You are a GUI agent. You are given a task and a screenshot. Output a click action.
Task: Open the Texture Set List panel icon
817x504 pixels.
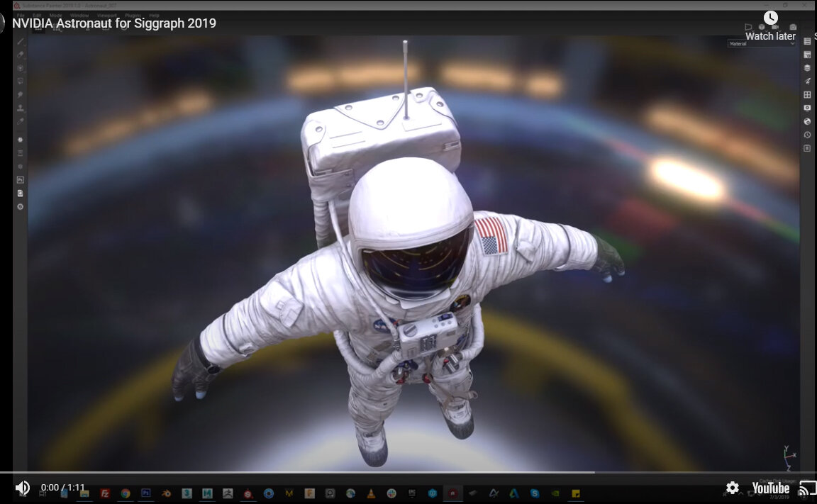(807, 41)
